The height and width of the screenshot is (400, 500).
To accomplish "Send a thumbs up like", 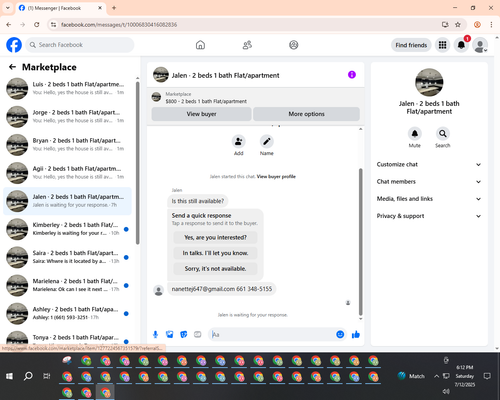I will coord(356,334).
